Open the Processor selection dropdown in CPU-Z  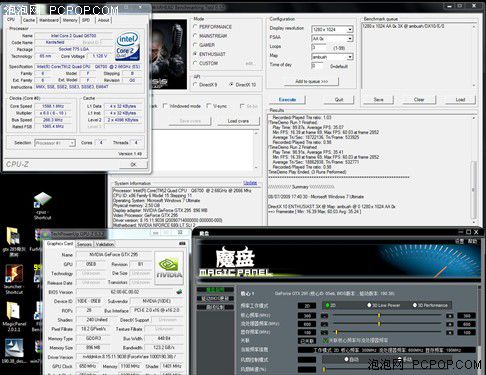(x=55, y=143)
